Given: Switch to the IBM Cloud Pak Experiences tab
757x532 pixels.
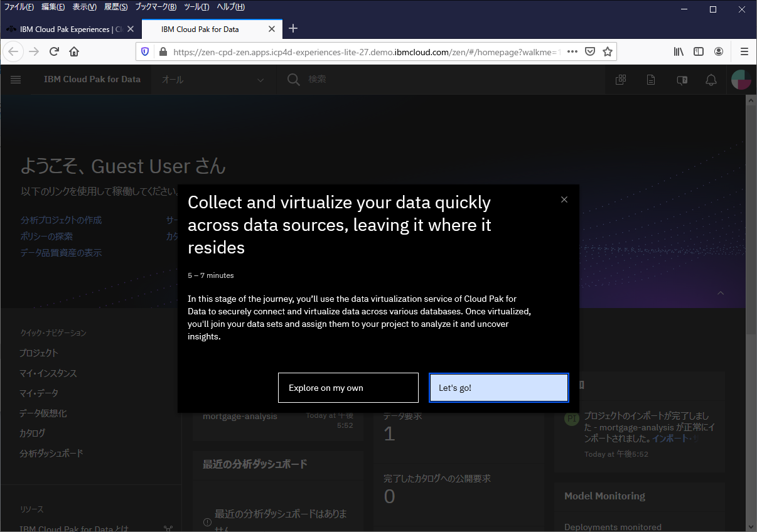Looking at the screenshot, I should [x=66, y=29].
